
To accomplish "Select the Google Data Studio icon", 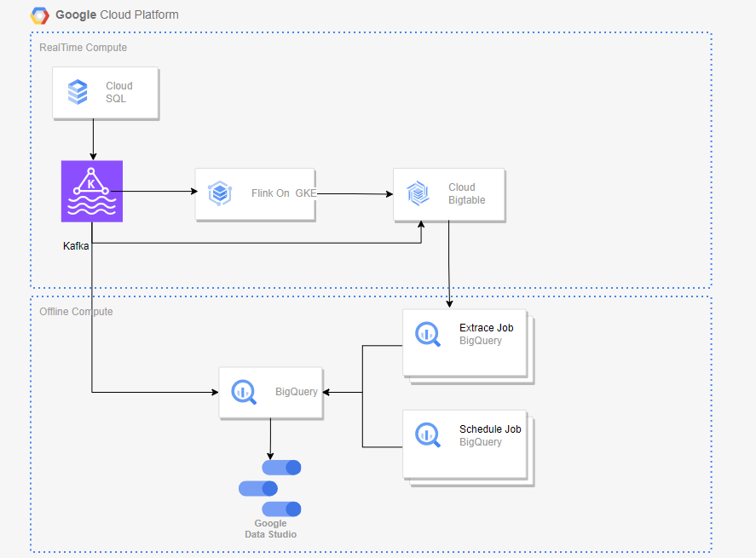I will [271, 488].
